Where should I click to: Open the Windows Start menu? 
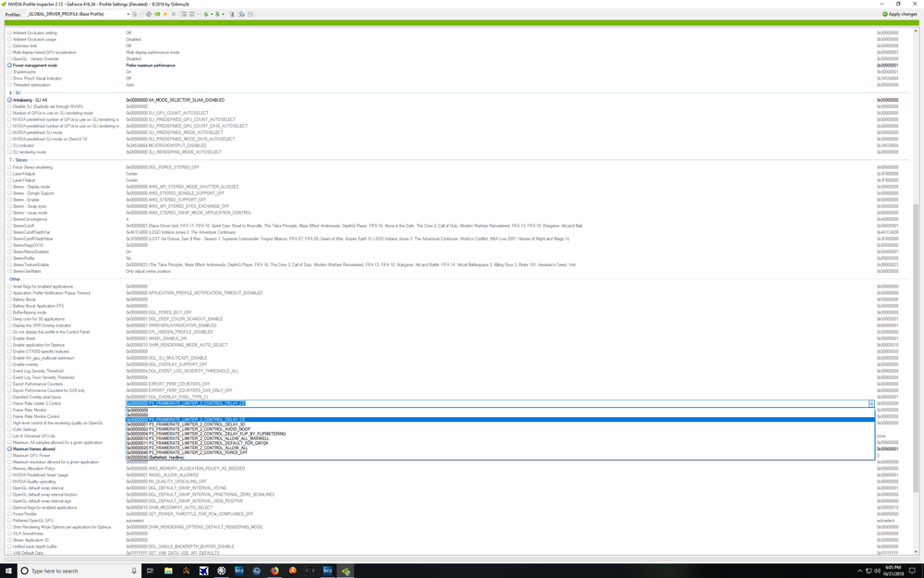click(8, 571)
